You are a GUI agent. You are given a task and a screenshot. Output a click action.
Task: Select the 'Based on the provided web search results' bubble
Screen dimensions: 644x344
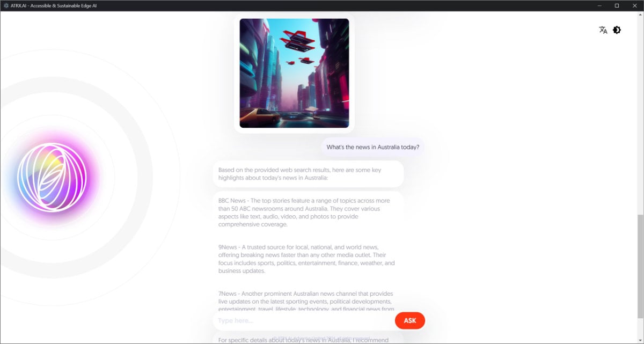pyautogui.click(x=308, y=174)
